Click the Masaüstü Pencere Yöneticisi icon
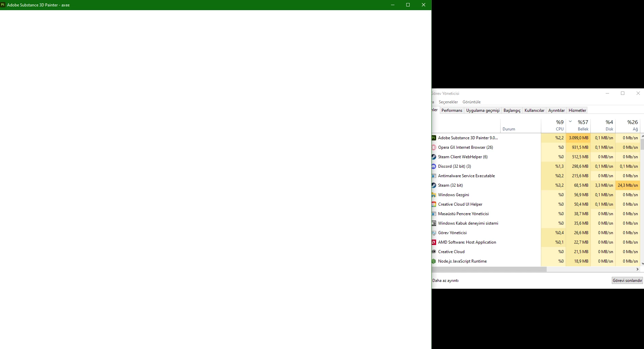644x349 pixels. pyautogui.click(x=434, y=214)
